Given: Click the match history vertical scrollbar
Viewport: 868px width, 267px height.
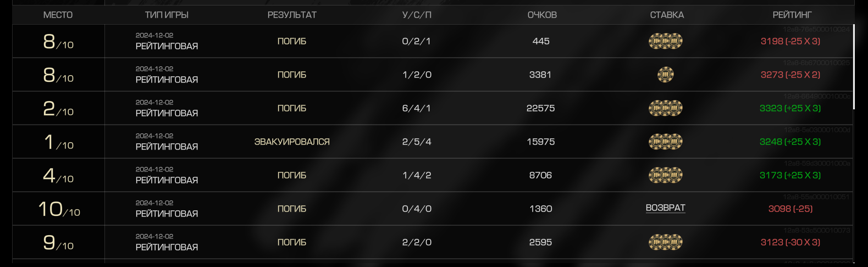Looking at the screenshot, I should click(854, 67).
